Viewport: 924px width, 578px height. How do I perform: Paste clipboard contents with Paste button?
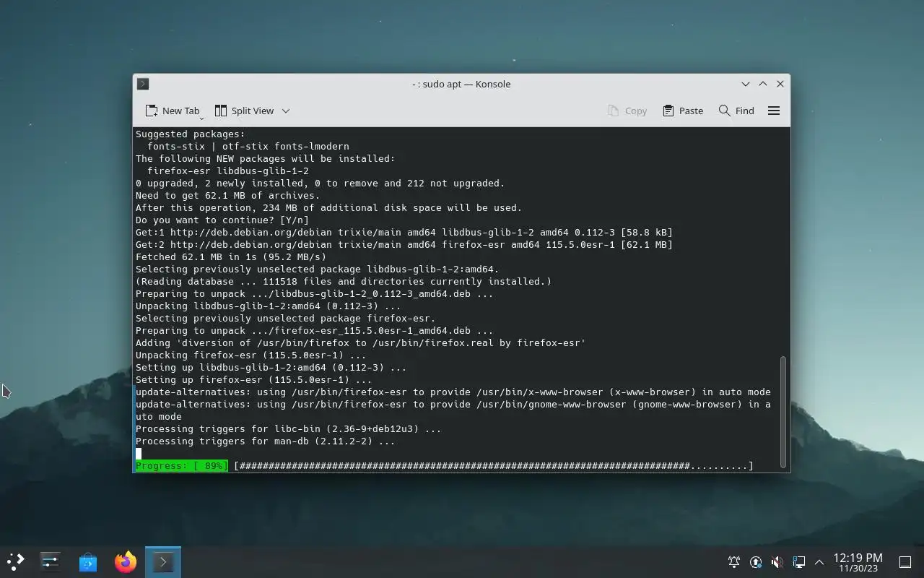click(683, 111)
